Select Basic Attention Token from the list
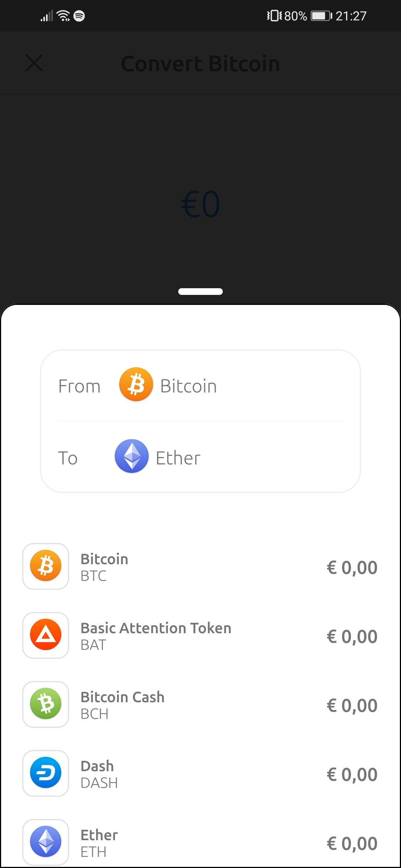Viewport: 401px width, 868px height. tap(156, 636)
